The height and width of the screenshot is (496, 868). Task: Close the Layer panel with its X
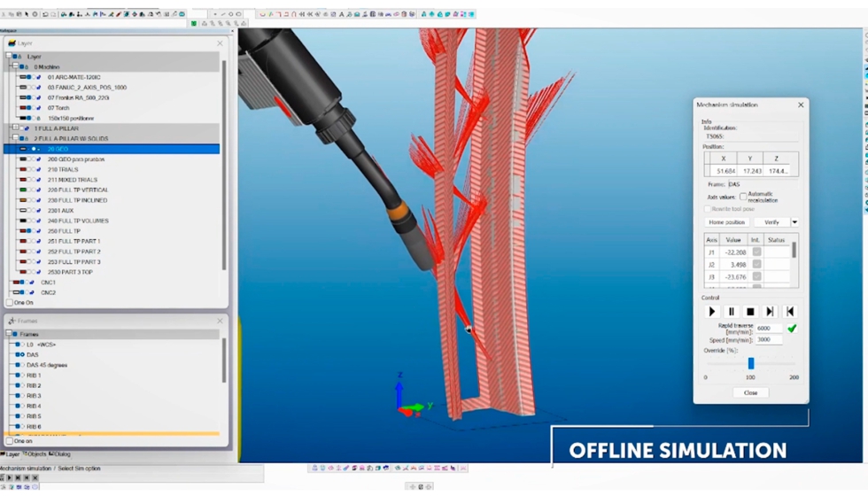pyautogui.click(x=220, y=43)
